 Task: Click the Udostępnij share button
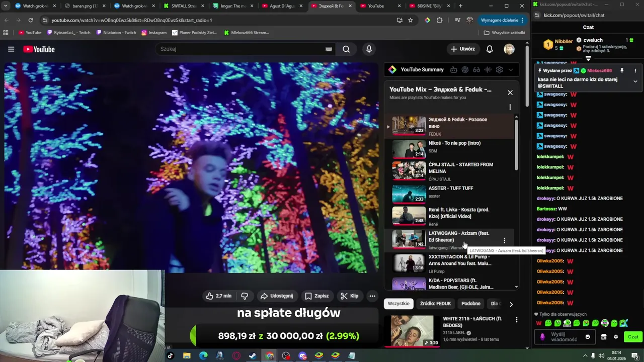coord(277,296)
